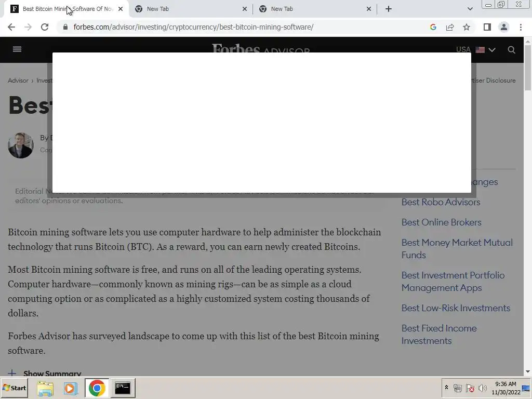Open the network tray icon
The image size is (532, 399).
457,388
